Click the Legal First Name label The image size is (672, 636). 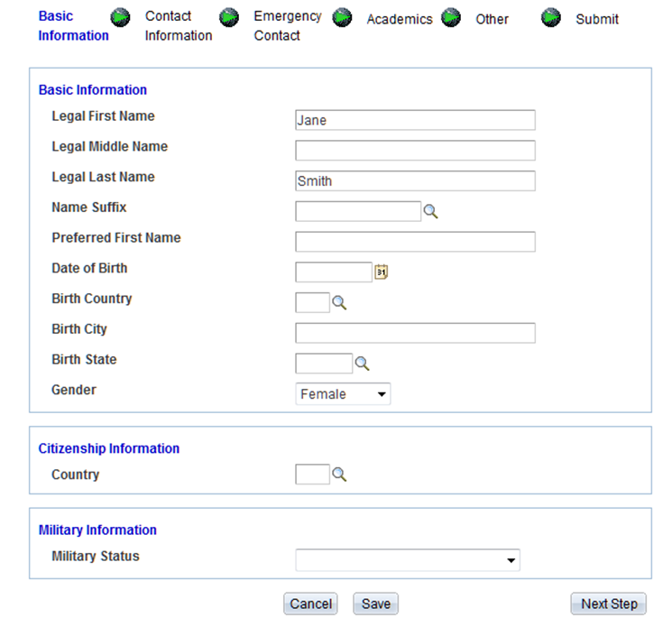pos(103,116)
